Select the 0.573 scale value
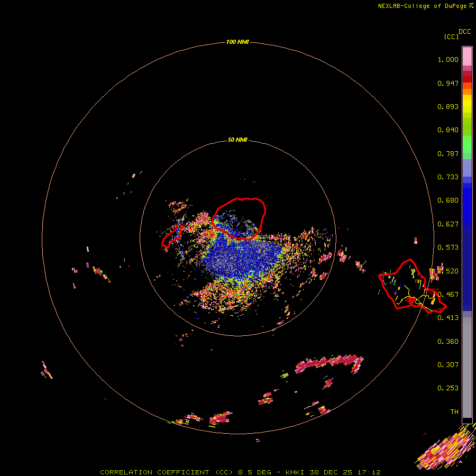 point(448,248)
